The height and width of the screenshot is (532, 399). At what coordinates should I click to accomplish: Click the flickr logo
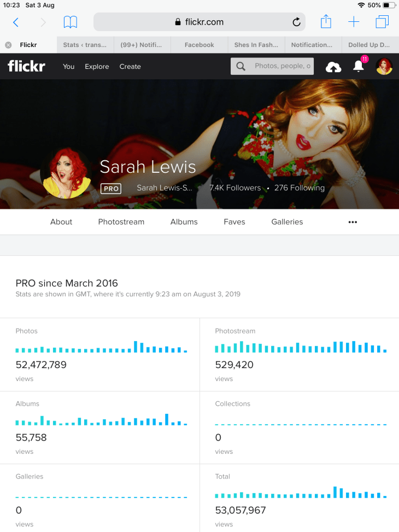[26, 66]
